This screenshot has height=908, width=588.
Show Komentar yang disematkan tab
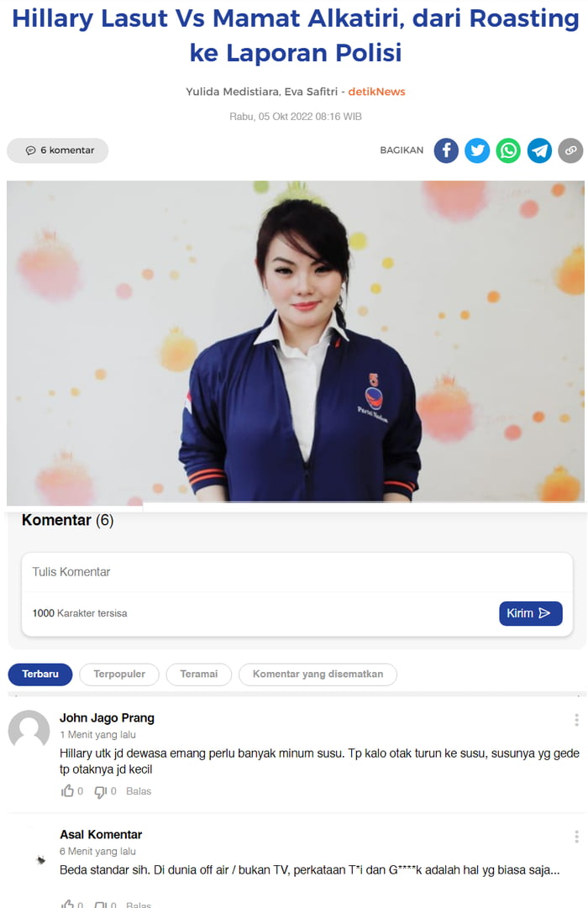(318, 674)
